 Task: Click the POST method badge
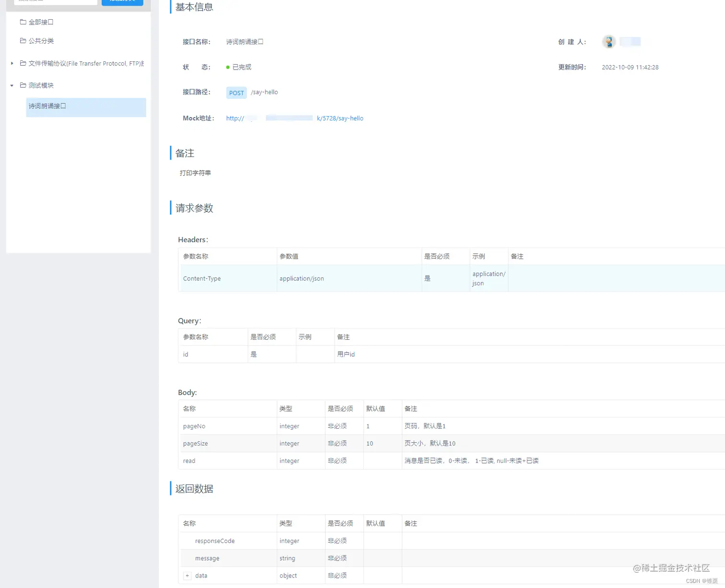pyautogui.click(x=236, y=93)
